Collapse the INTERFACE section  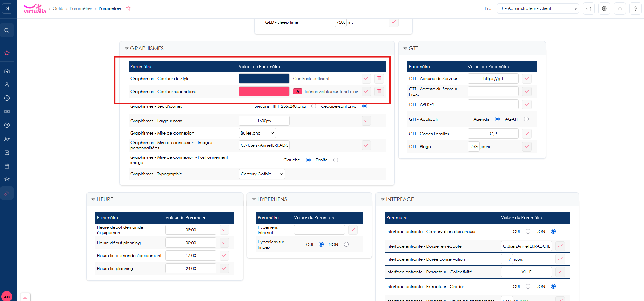383,199
